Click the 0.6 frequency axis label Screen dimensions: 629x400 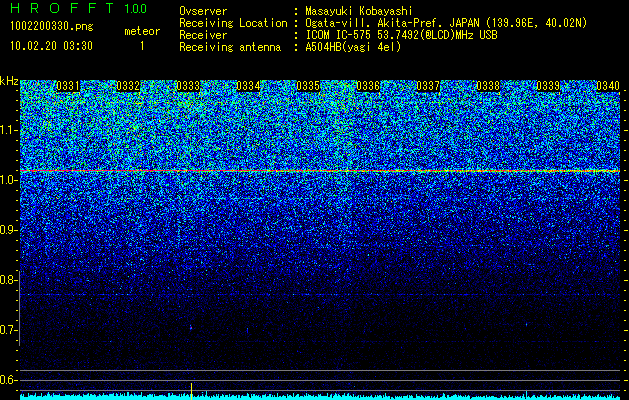pyautogui.click(x=8, y=380)
